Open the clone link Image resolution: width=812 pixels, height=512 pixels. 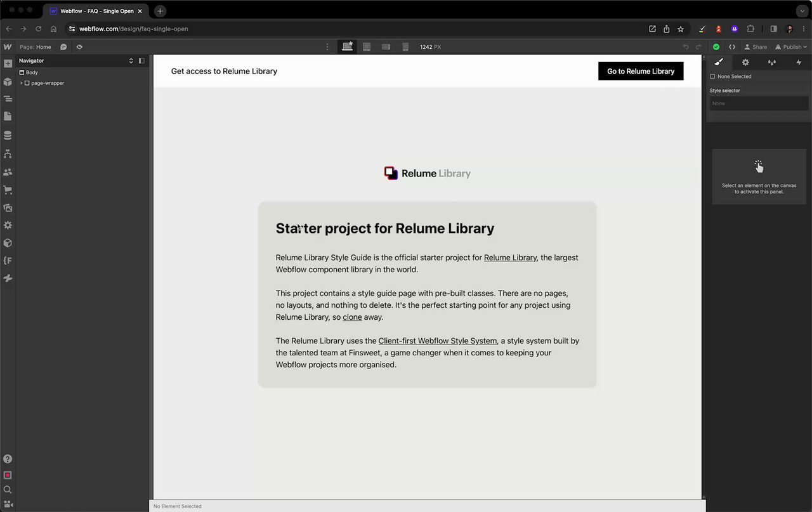point(352,317)
